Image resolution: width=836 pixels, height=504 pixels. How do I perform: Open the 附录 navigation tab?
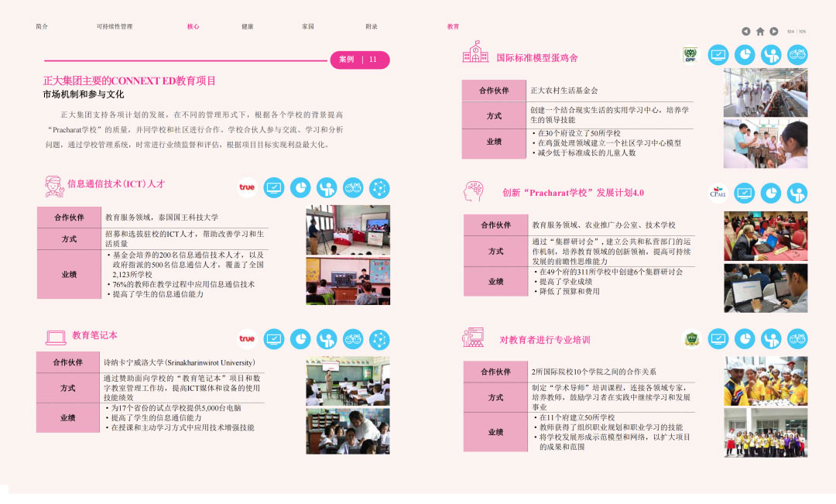[x=372, y=26]
